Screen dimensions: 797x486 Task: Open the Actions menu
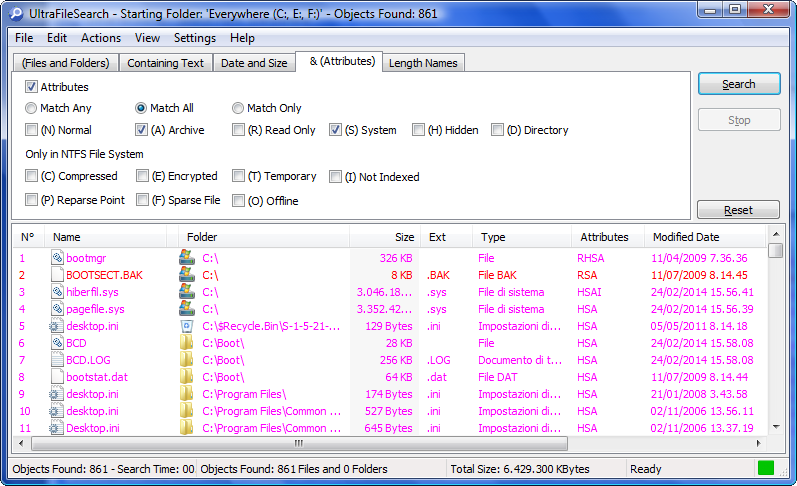pos(101,38)
